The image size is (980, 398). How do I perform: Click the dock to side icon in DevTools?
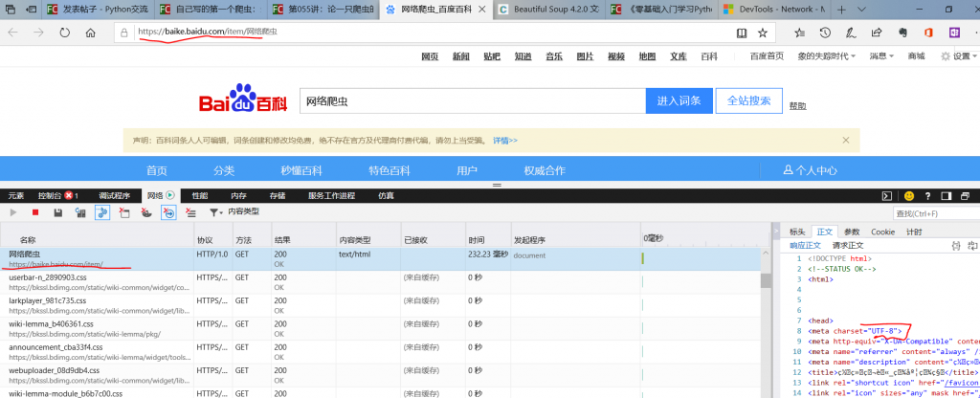[947, 195]
